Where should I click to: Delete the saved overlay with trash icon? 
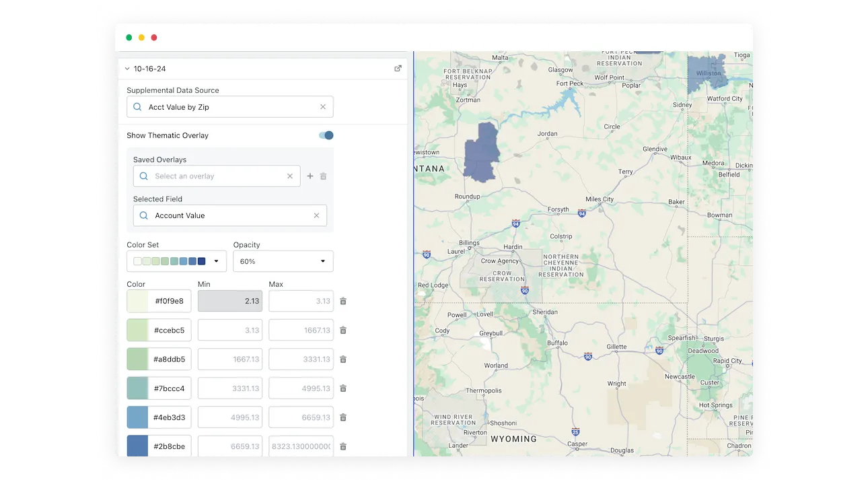click(323, 176)
